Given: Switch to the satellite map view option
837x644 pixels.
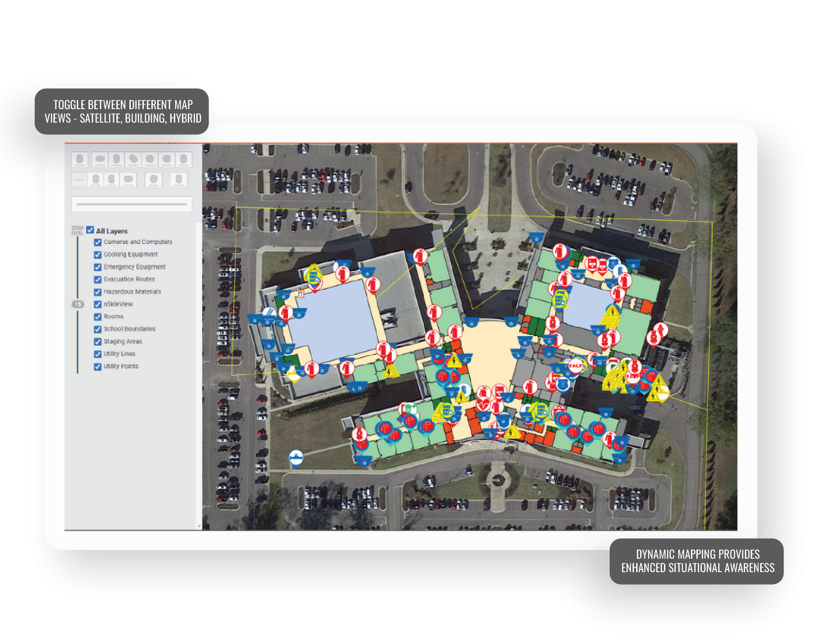Looking at the screenshot, I should click(x=100, y=159).
